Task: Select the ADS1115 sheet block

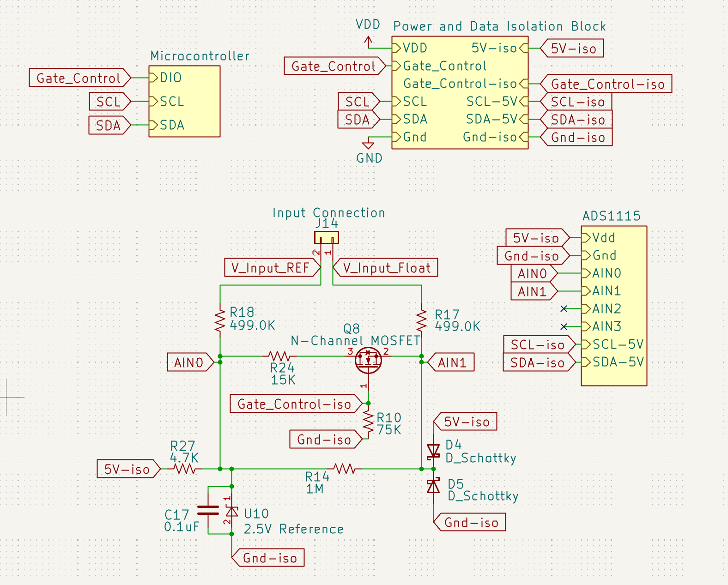Action: point(614,306)
